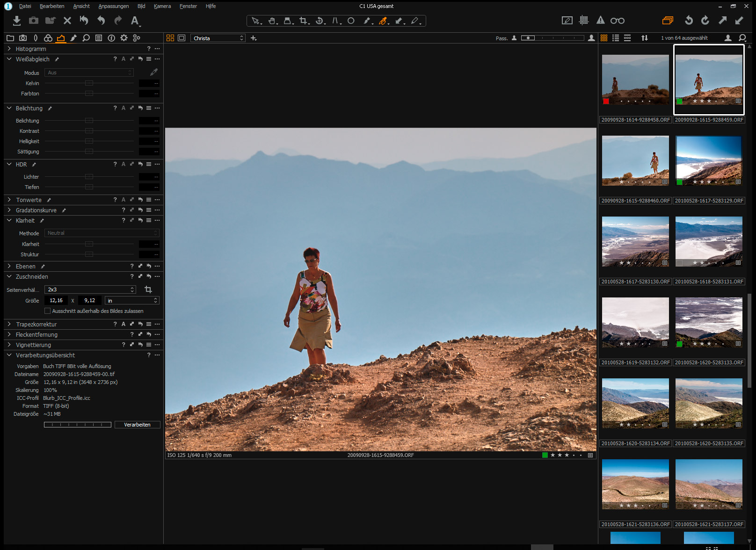756x550 pixels.
Task: Select the eraser cursor tool
Action: pyautogui.click(x=415, y=21)
